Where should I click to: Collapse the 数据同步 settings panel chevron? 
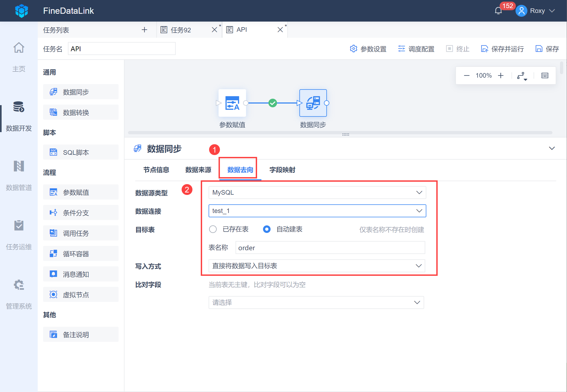pos(552,148)
